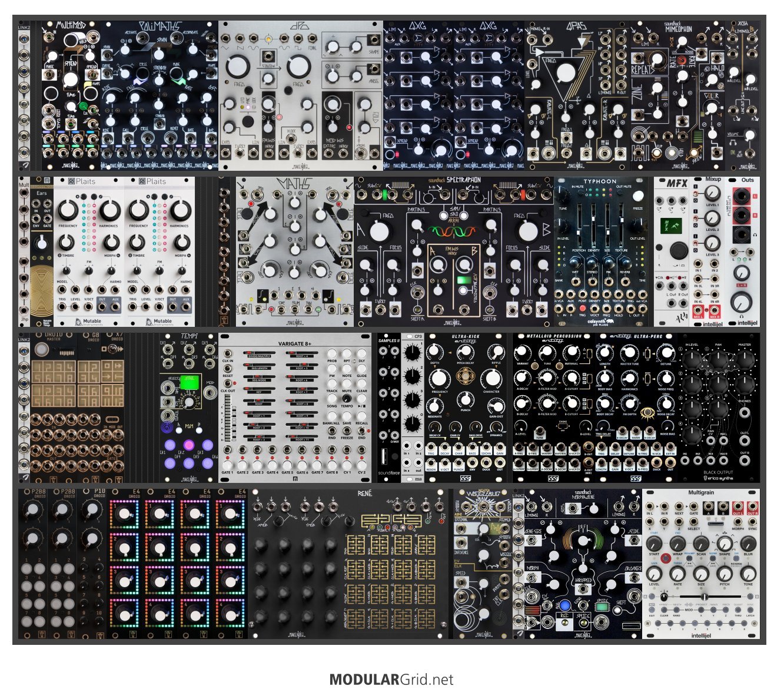Flip the Mixup LEVEL 2 channel switch
This screenshot has width=784, height=692.
click(x=695, y=218)
